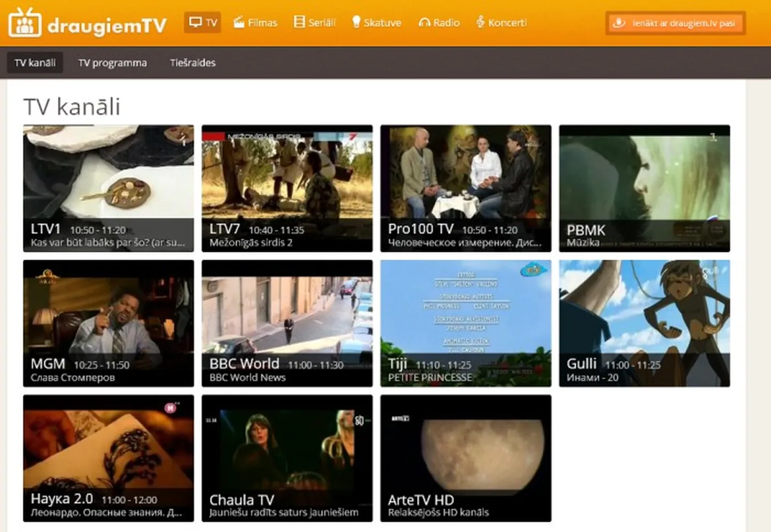Viewport: 771px width, 532px height.
Task: Click the BBC World channel name
Action: tap(244, 364)
